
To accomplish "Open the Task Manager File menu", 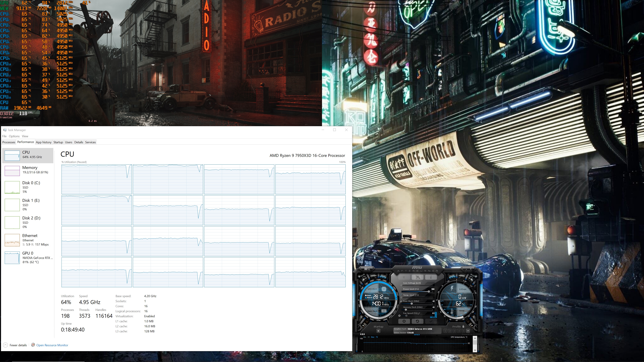I will pyautogui.click(x=4, y=136).
